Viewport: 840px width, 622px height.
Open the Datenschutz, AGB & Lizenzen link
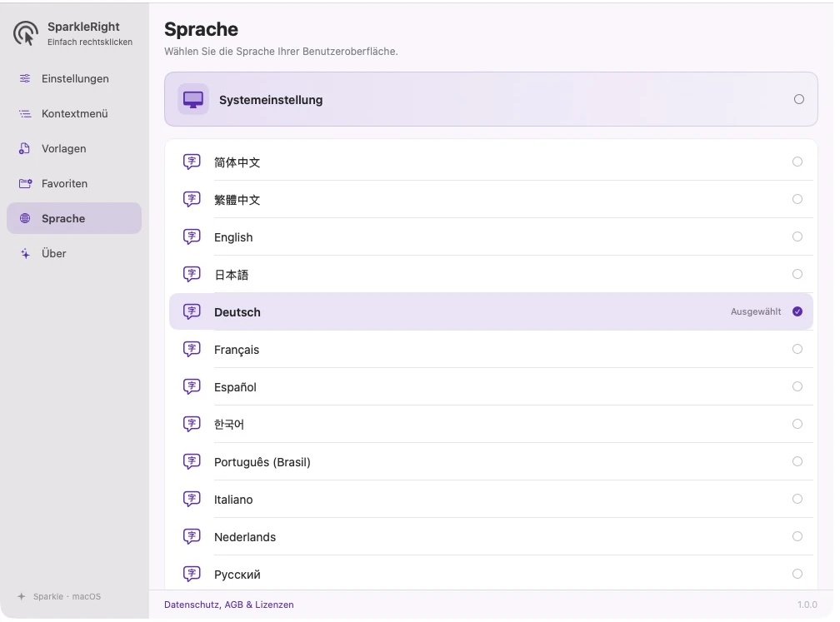pyautogui.click(x=228, y=605)
